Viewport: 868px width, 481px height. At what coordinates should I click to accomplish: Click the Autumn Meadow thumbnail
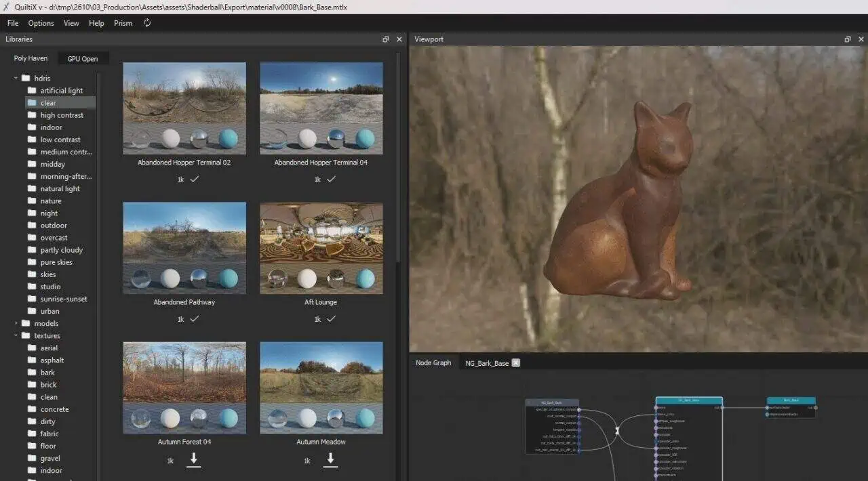(321, 388)
